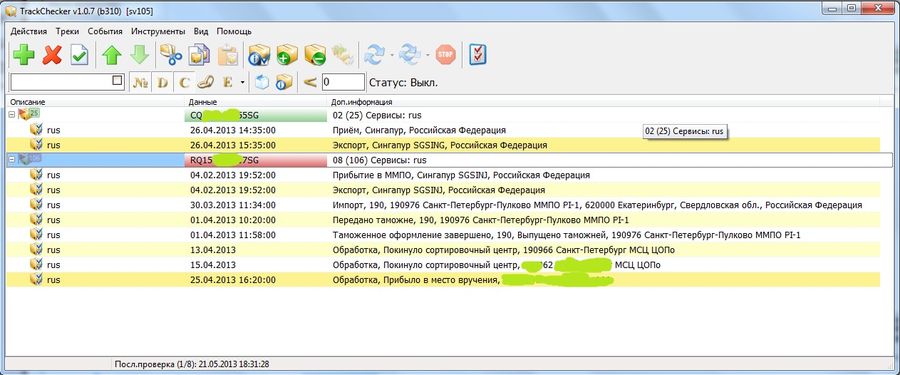Open the Треки menu
Image resolution: width=900 pixels, height=375 pixels.
coord(68,32)
